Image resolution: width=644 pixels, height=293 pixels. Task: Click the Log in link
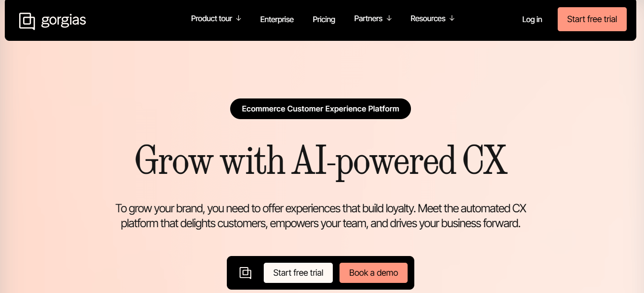[532, 20]
